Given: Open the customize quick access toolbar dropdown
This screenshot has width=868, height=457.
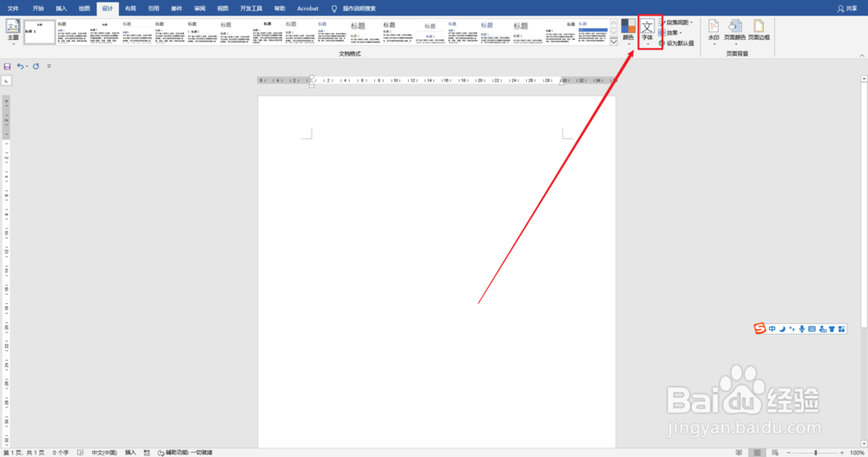Looking at the screenshot, I should click(x=49, y=67).
